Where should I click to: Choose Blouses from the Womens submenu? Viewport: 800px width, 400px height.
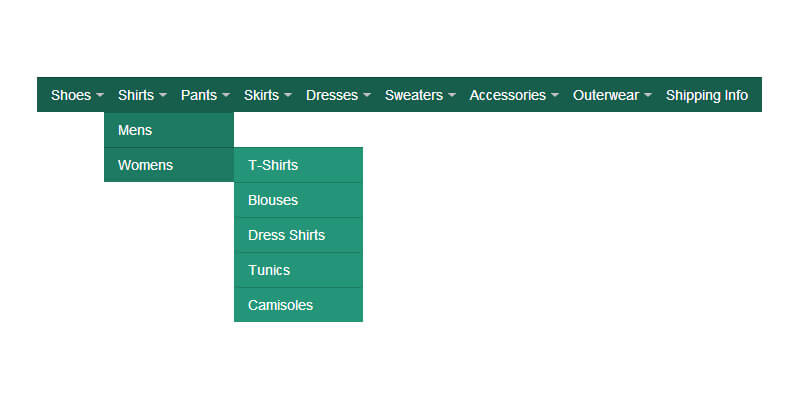298,200
